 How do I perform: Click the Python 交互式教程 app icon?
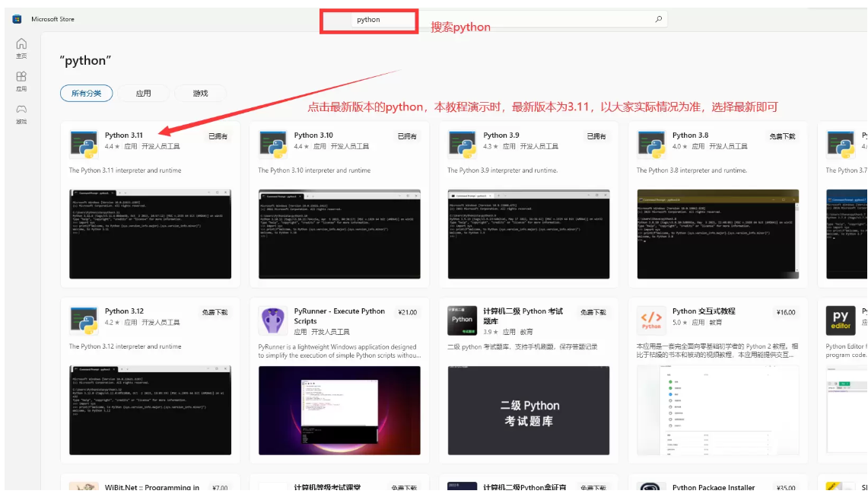coord(651,320)
